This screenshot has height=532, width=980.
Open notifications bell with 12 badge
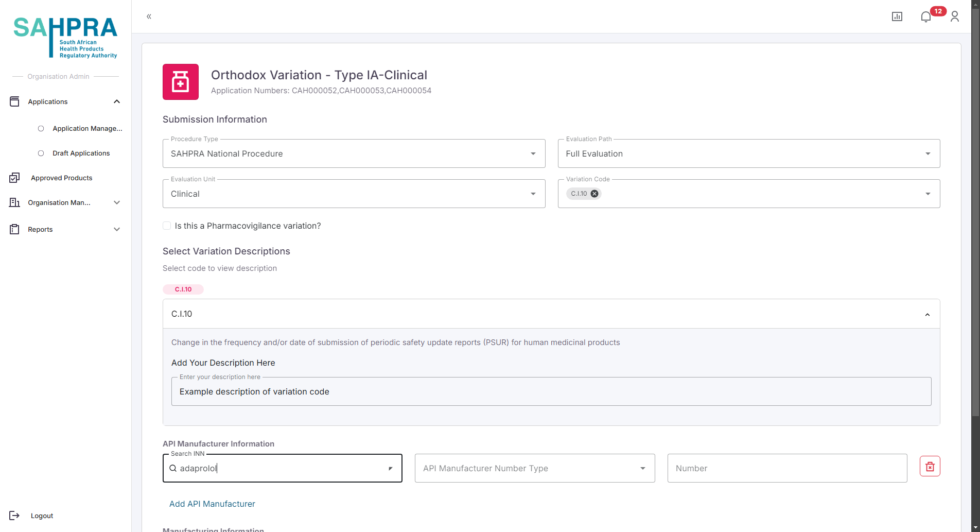click(x=926, y=17)
